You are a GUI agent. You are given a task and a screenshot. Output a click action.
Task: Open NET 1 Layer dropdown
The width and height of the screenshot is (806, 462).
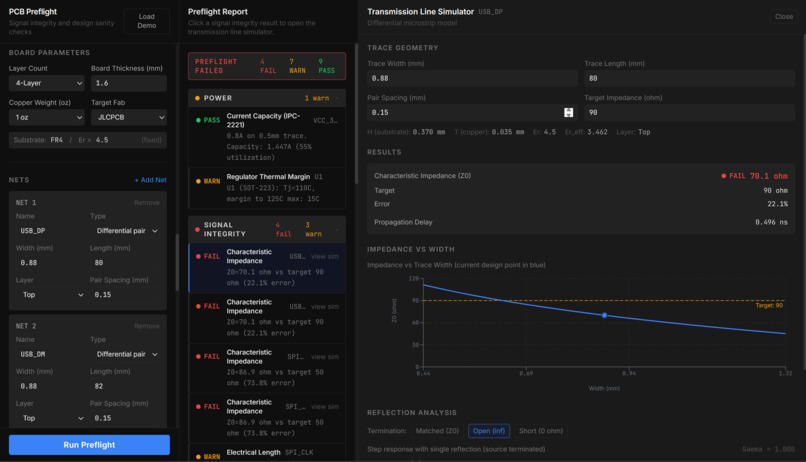pyautogui.click(x=50, y=294)
